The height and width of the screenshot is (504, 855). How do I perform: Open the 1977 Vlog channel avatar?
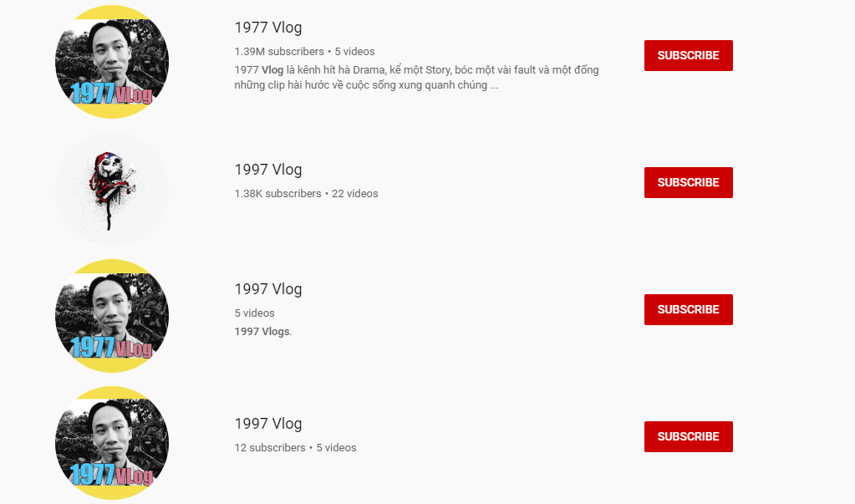pyautogui.click(x=111, y=62)
